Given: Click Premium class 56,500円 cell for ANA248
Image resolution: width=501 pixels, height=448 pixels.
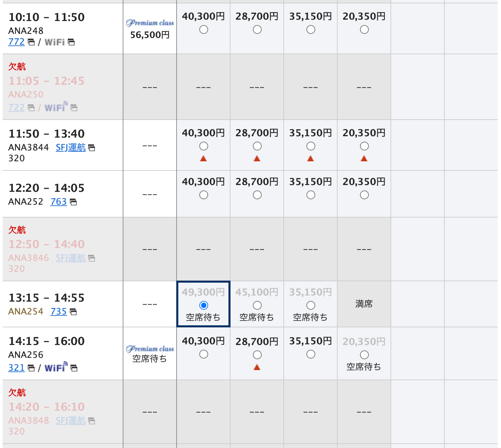Looking at the screenshot, I should click(150, 28).
